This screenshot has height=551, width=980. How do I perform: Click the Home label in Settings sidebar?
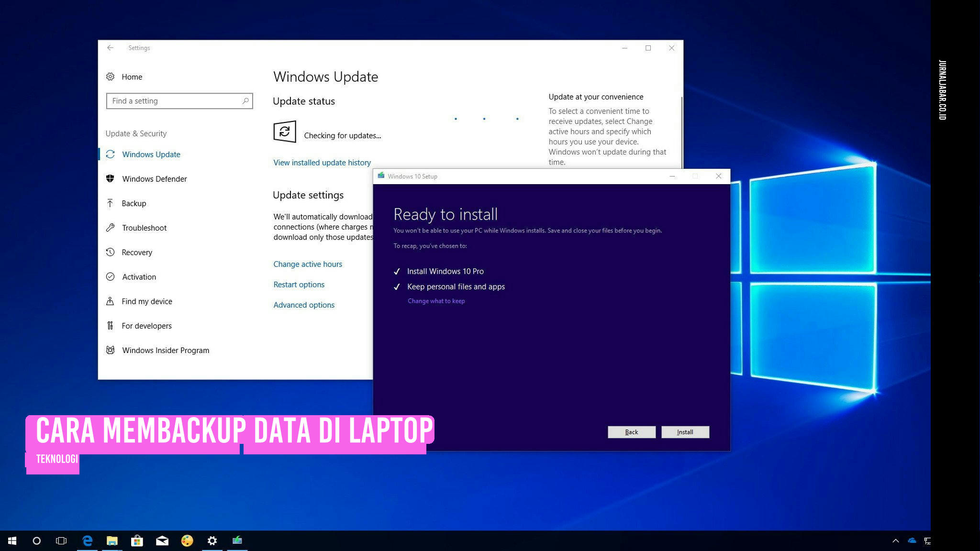point(132,77)
